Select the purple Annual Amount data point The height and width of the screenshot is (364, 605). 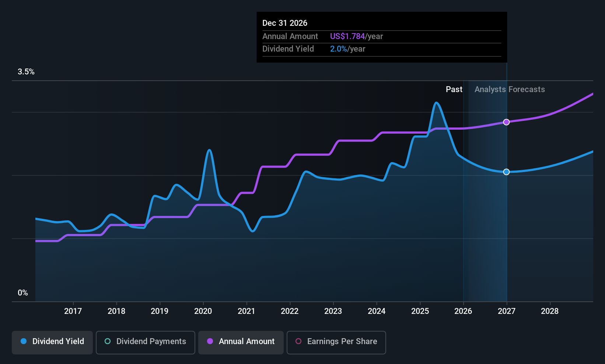(507, 122)
